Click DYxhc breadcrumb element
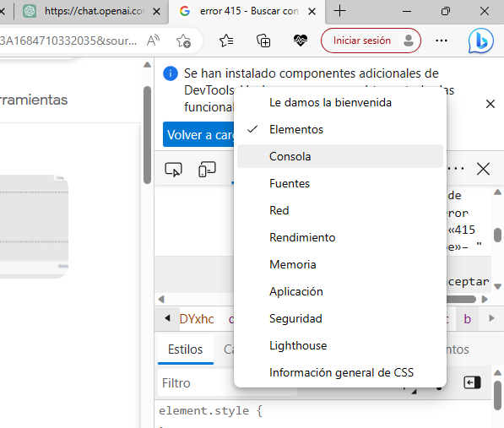Viewport: 504px width, 428px height. [197, 319]
